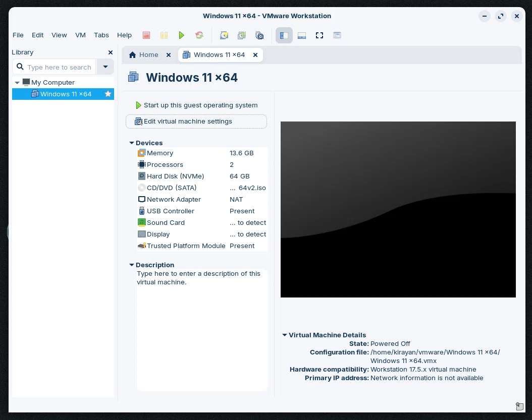Click the Memory value 13.6 GB
Image resolution: width=532 pixels, height=420 pixels.
point(242,153)
